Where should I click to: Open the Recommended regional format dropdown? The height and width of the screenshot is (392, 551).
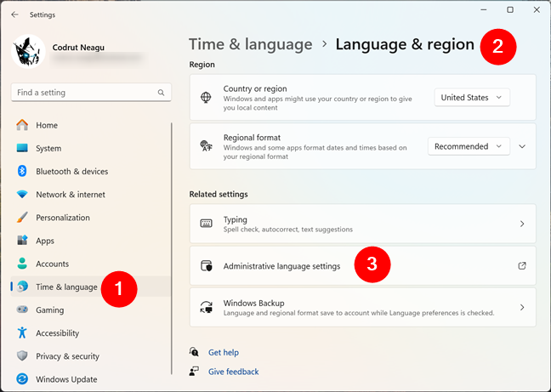click(469, 146)
